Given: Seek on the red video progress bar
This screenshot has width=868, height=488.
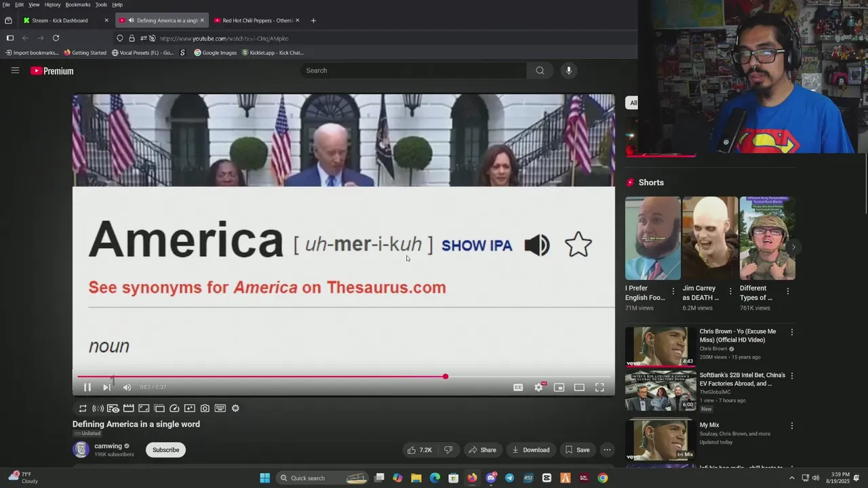Looking at the screenshot, I should tap(344, 376).
